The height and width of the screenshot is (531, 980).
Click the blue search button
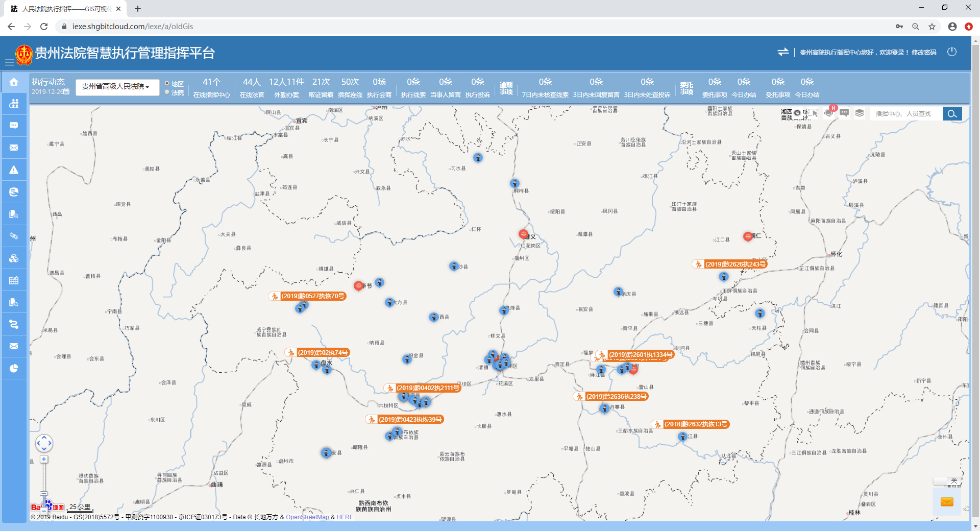[952, 113]
